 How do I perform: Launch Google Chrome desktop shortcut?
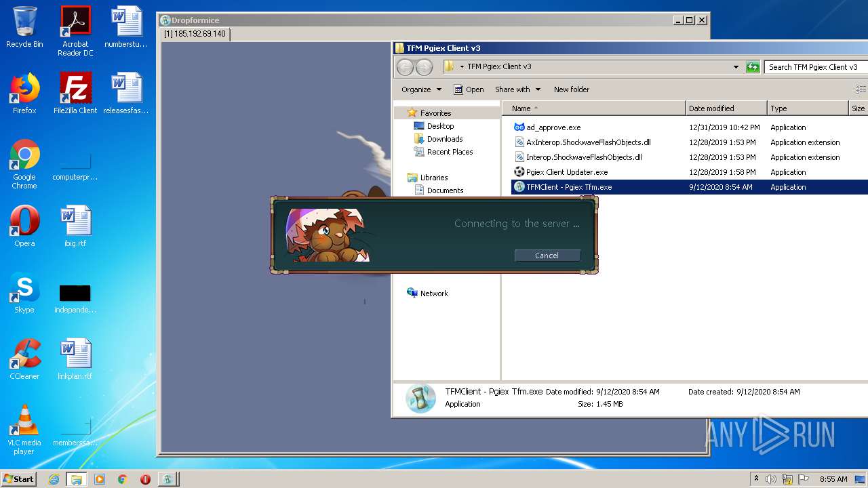(x=24, y=163)
